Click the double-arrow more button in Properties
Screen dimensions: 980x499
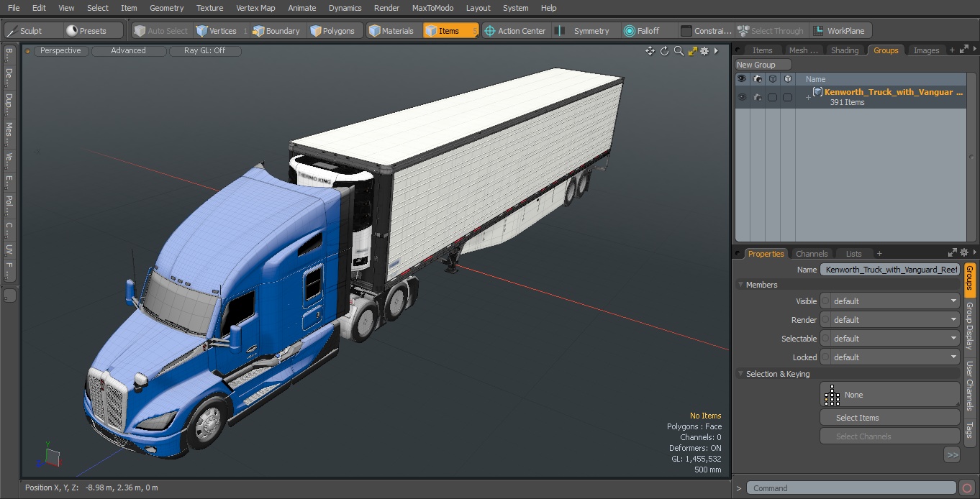[x=952, y=454]
